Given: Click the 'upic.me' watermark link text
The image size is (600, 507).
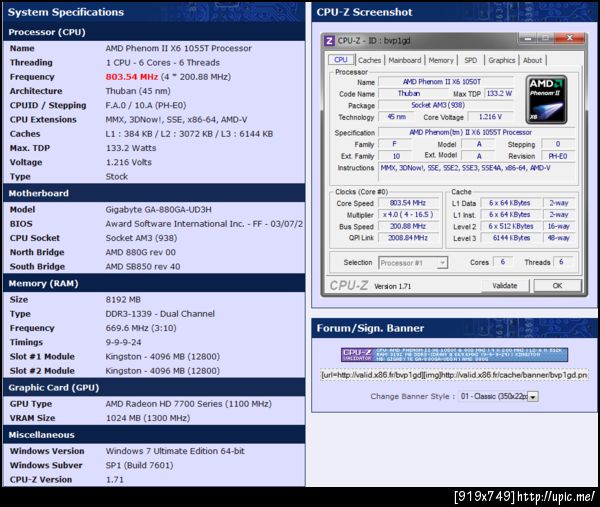Looking at the screenshot, I should (556, 496).
